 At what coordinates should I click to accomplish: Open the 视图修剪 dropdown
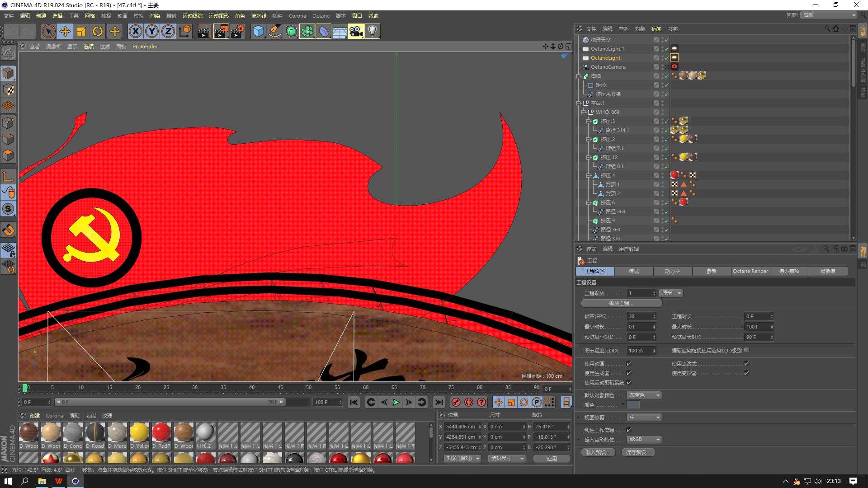point(644,417)
